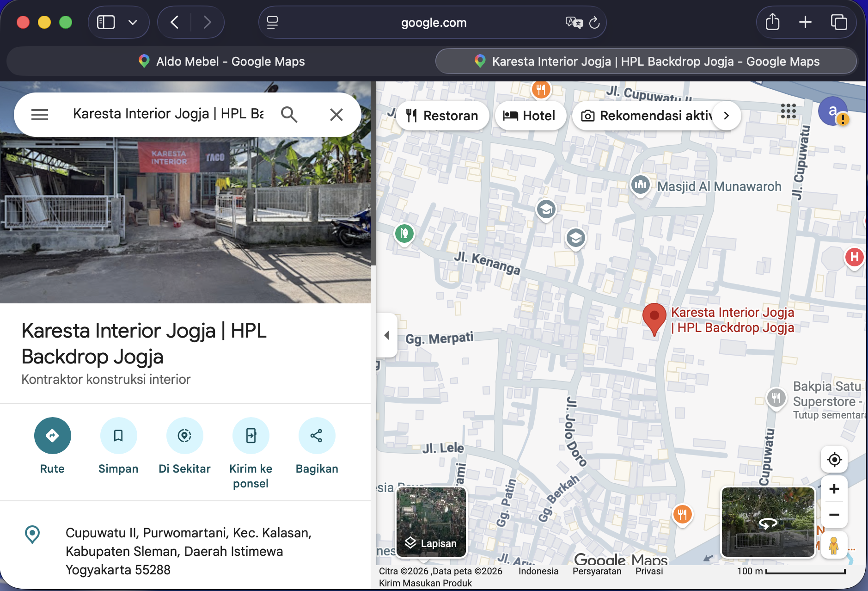Open the Google account avatar
The width and height of the screenshot is (868, 591).
click(x=833, y=111)
